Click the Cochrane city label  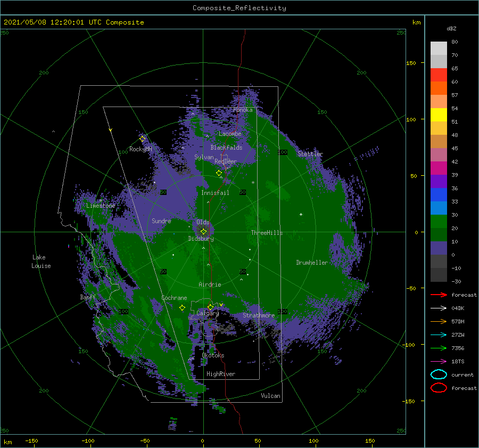pyautogui.click(x=174, y=298)
